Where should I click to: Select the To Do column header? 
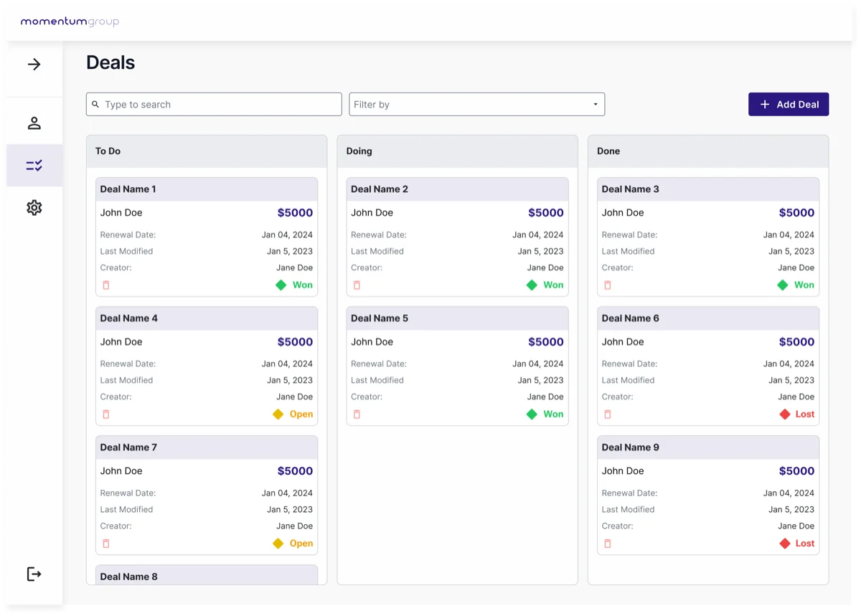[207, 151]
